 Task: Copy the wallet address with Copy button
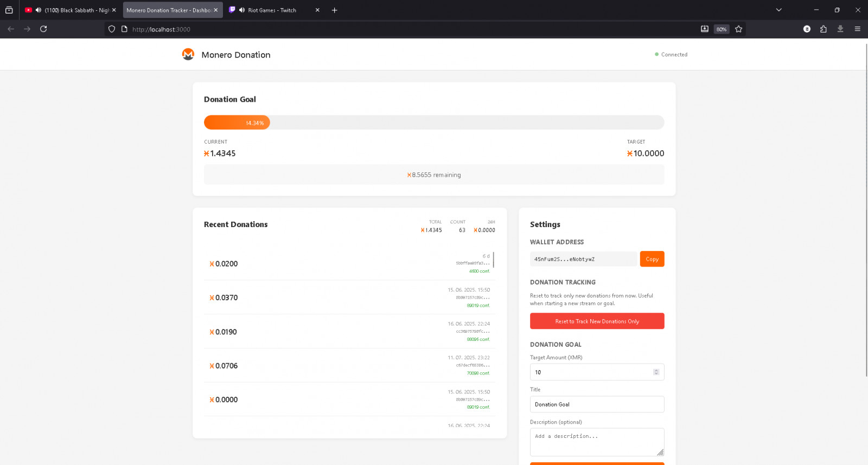pyautogui.click(x=652, y=259)
